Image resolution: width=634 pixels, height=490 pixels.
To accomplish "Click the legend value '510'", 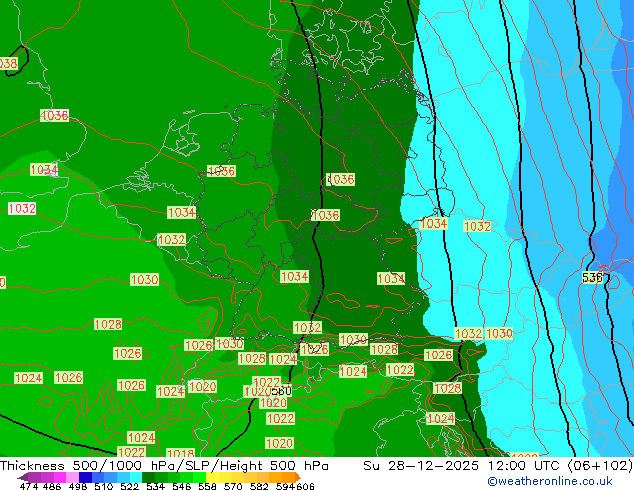I will coord(104,486).
